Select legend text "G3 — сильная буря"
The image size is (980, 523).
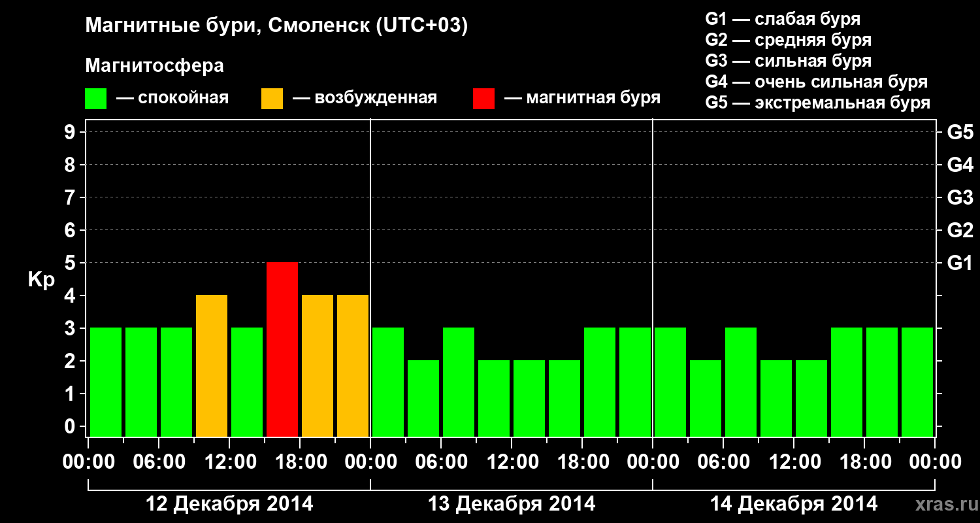tap(788, 61)
